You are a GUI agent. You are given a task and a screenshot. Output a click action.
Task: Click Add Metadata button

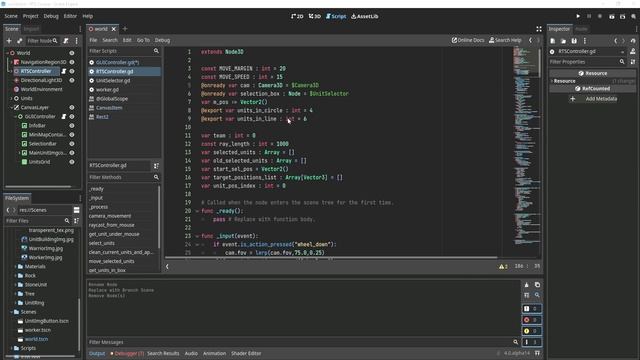[x=593, y=99]
